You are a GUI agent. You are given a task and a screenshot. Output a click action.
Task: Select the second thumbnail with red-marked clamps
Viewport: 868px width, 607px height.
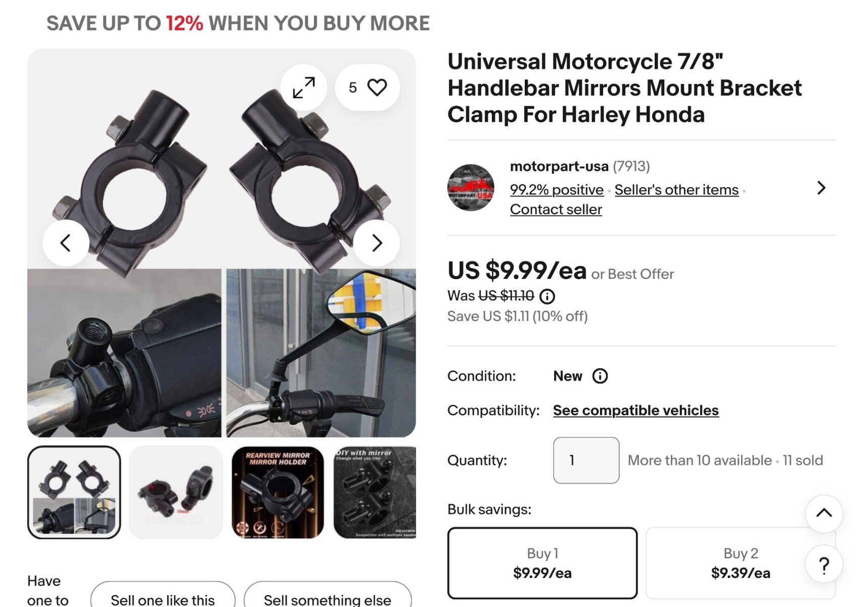coord(176,492)
